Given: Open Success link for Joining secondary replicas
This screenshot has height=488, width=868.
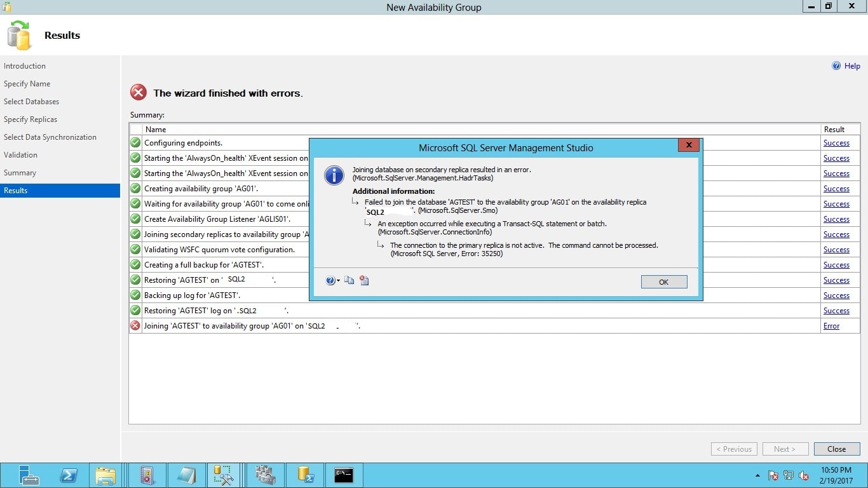Looking at the screenshot, I should tap(836, 234).
